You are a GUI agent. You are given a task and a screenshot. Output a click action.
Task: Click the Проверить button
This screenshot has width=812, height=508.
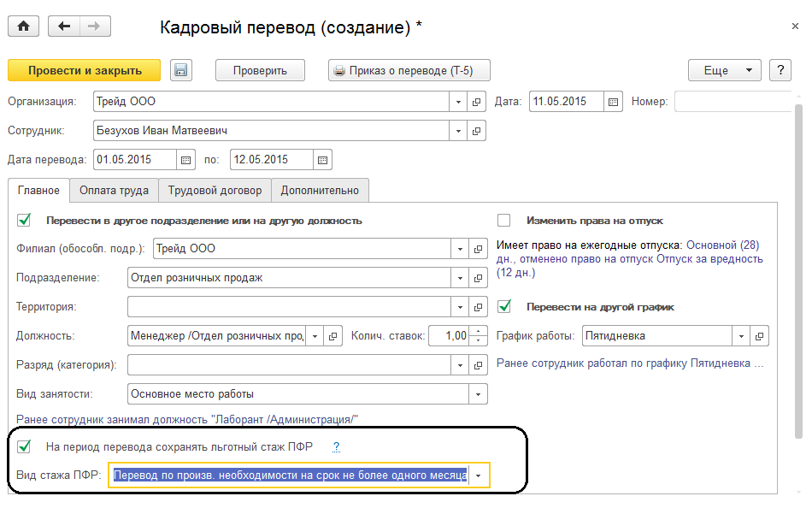(x=260, y=71)
